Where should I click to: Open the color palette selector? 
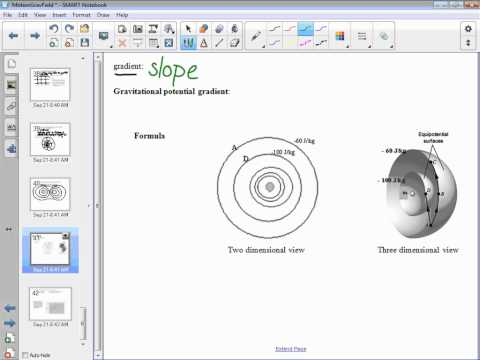[x=340, y=36]
